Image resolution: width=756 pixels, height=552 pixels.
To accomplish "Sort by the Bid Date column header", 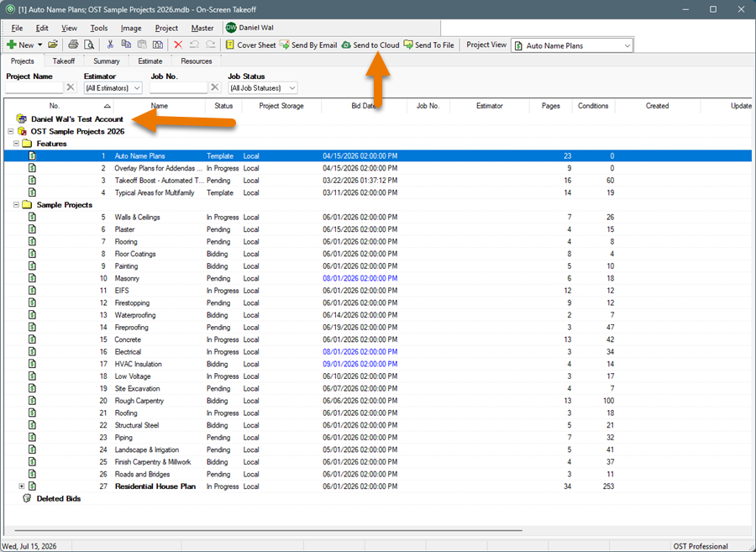I will [364, 106].
